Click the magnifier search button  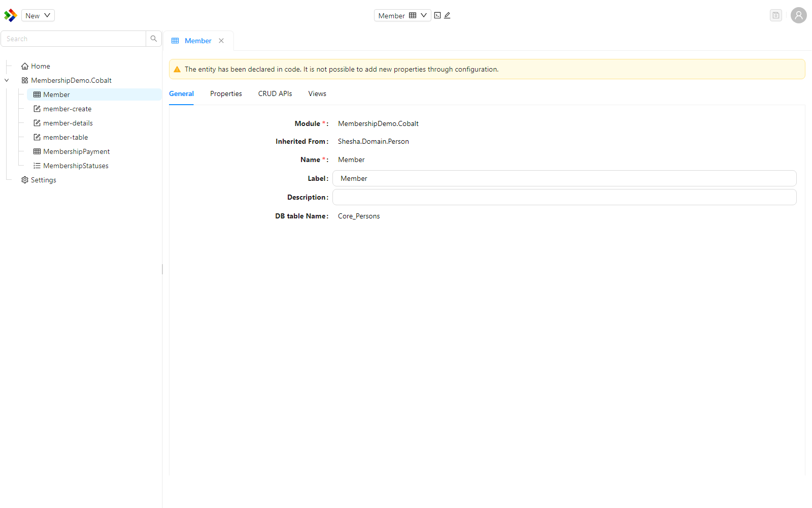[x=154, y=39]
